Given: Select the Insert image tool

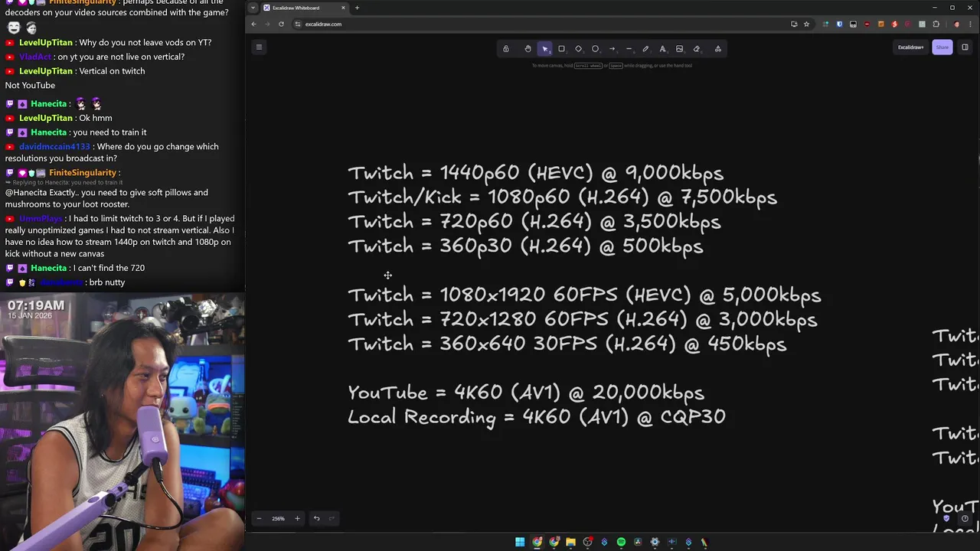Looking at the screenshot, I should 679,49.
